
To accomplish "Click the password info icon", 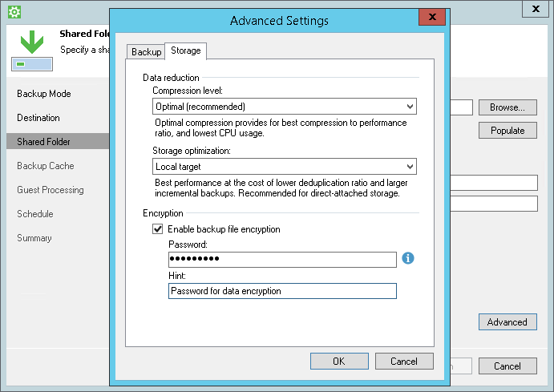I will pos(408,258).
